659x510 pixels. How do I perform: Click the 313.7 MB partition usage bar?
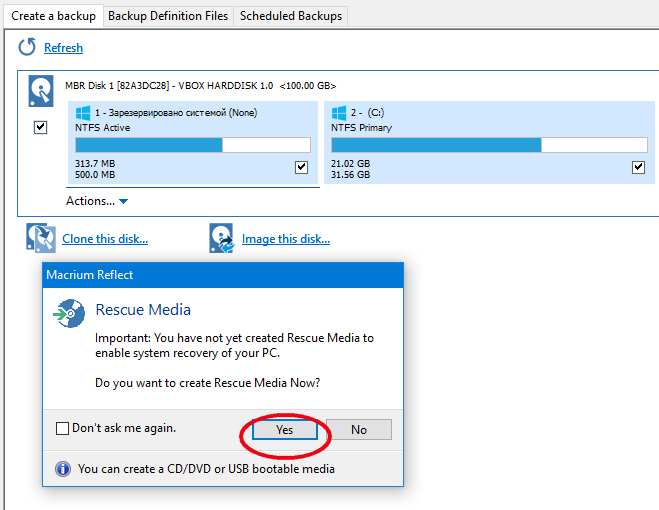point(193,145)
